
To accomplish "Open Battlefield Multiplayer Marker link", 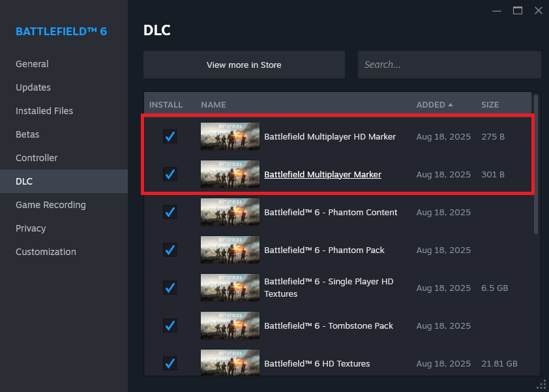I will (x=323, y=174).
